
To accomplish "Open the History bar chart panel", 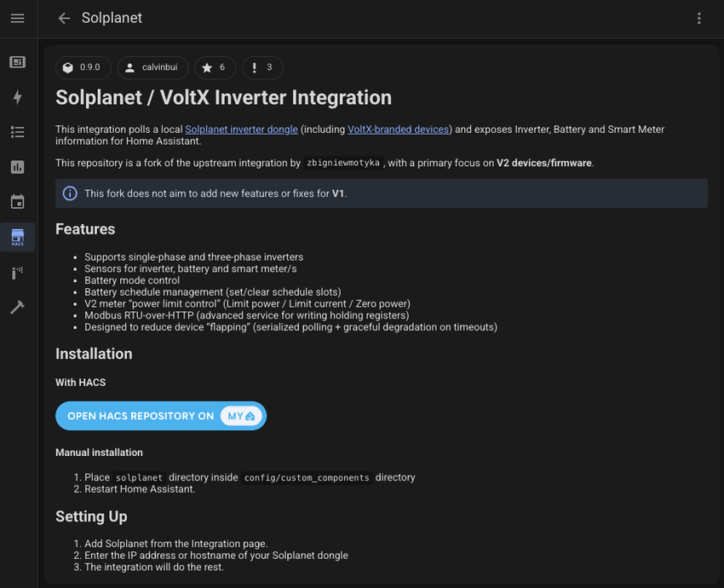I will point(18,167).
